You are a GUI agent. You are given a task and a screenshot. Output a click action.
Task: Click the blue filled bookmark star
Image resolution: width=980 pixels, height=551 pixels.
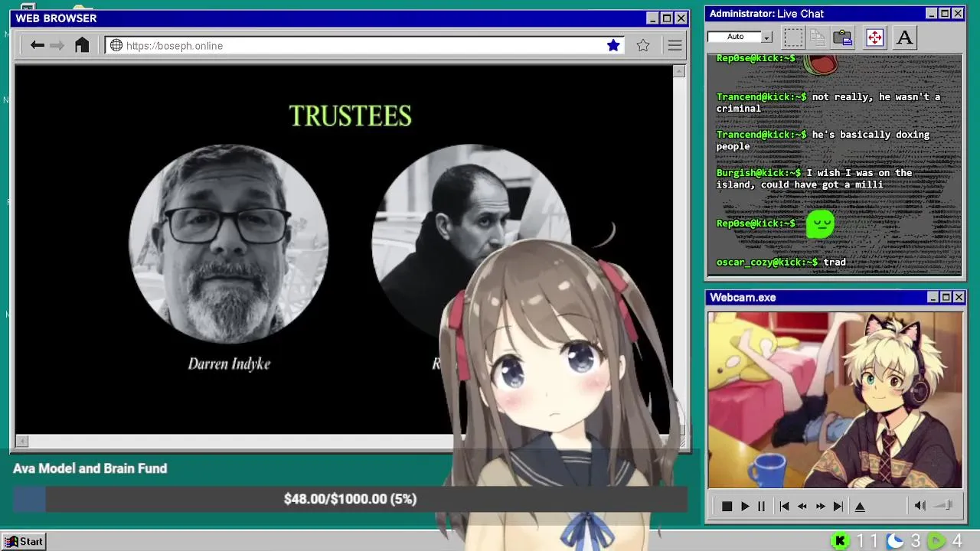tap(613, 45)
